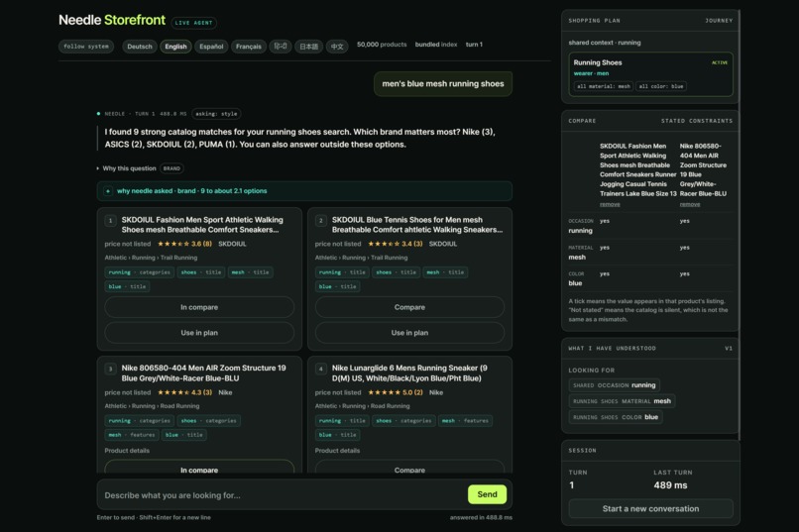Click running shoes material mesh chip
This screenshot has height=532, width=799.
(x=622, y=401)
